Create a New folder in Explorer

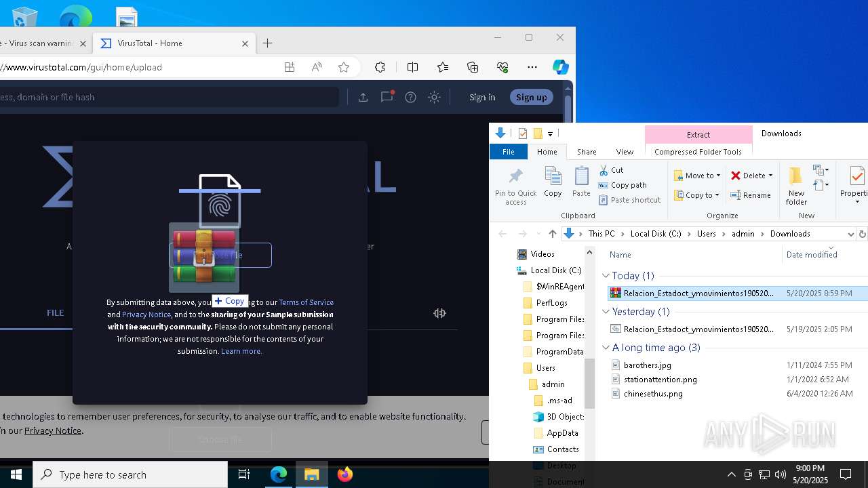796,185
